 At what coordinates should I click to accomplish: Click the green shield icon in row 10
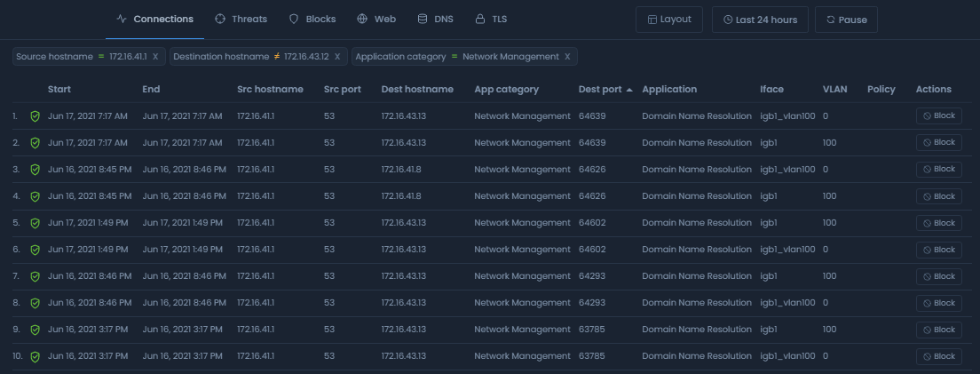click(x=35, y=356)
